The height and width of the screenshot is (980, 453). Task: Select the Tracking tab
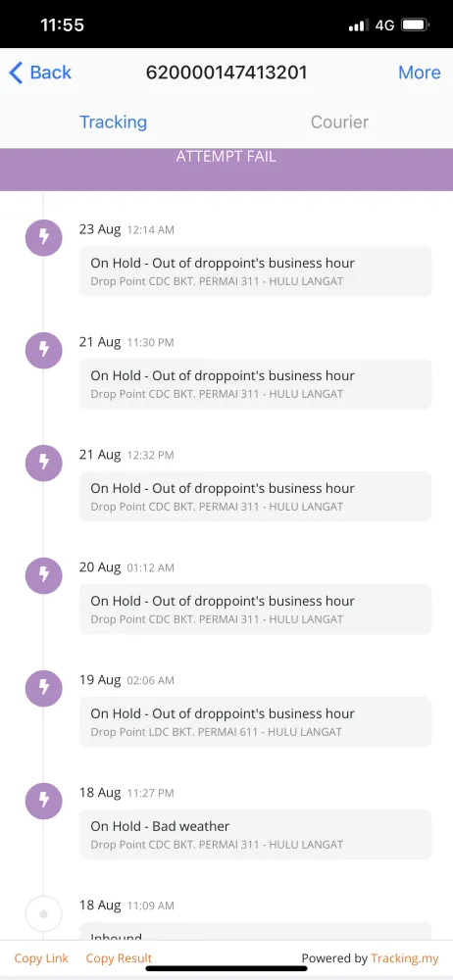click(114, 122)
